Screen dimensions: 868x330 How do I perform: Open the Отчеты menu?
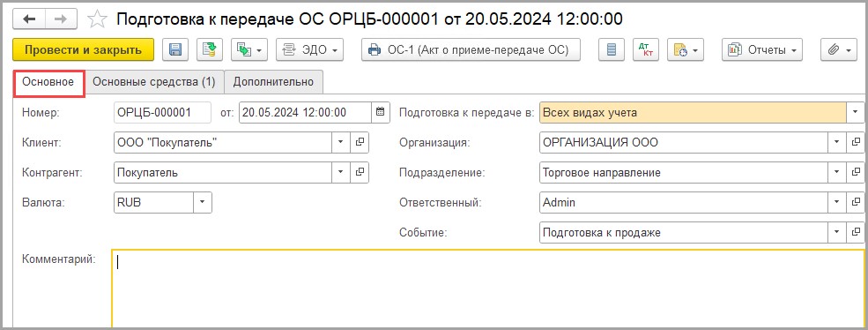pyautogui.click(x=762, y=50)
